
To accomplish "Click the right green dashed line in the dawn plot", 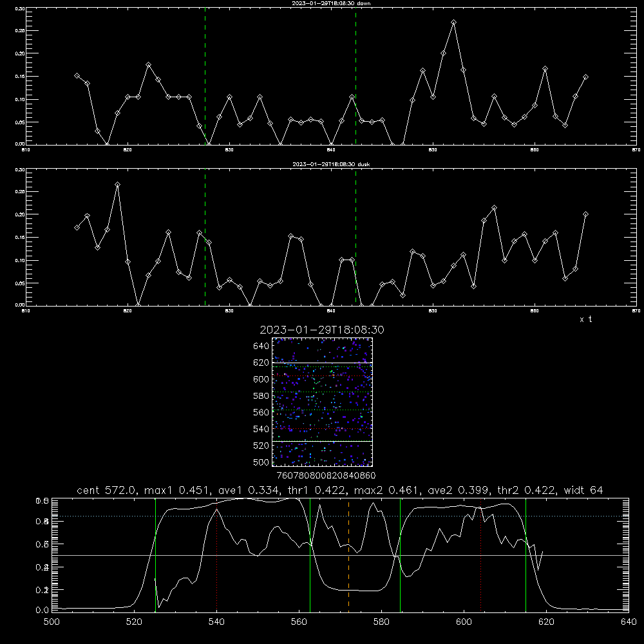I will [x=355, y=77].
